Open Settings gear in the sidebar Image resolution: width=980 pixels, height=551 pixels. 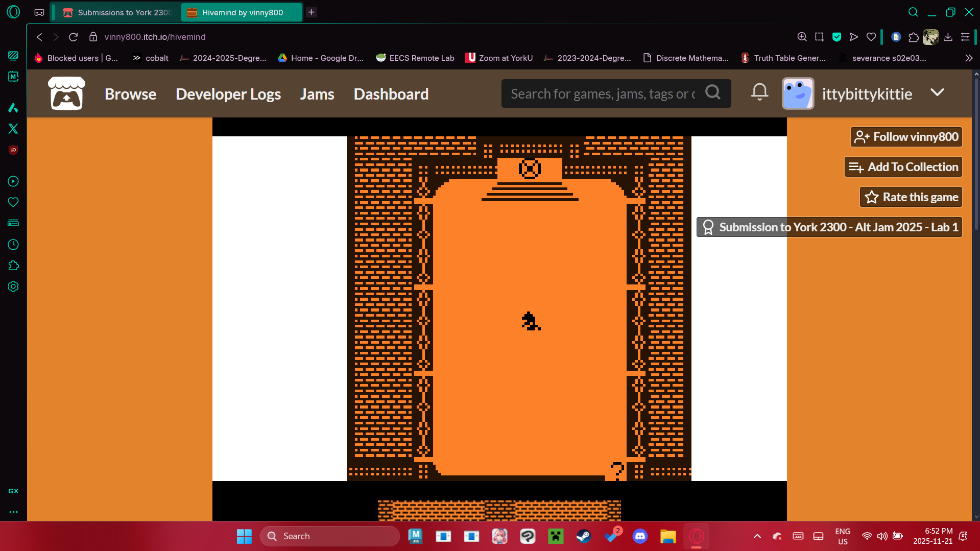pyautogui.click(x=13, y=286)
